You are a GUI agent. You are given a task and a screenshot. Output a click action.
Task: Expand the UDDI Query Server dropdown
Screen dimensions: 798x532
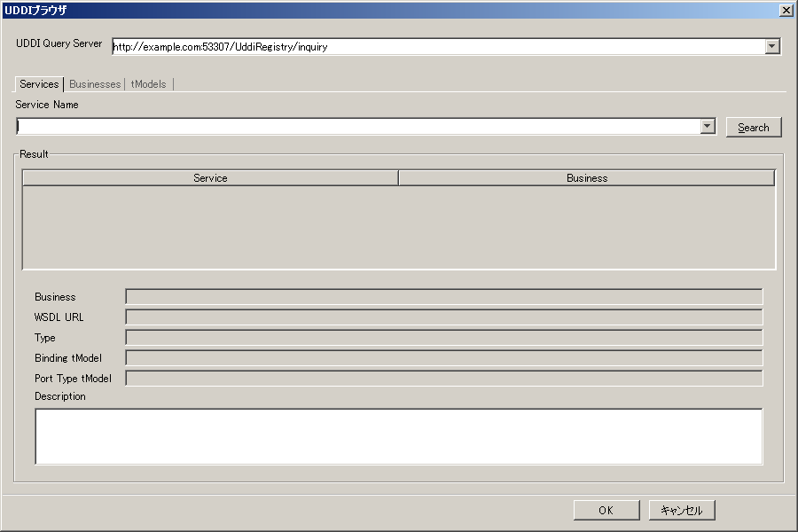[x=772, y=47]
